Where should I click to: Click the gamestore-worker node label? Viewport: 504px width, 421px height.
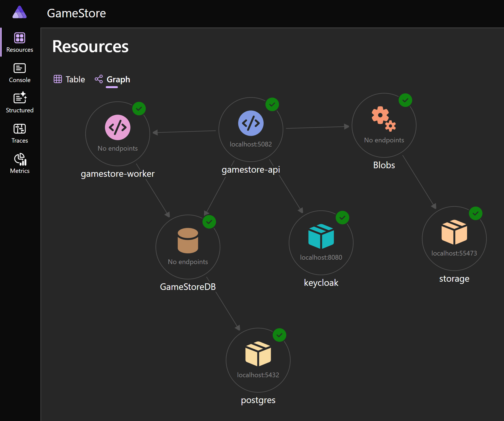pos(118,174)
